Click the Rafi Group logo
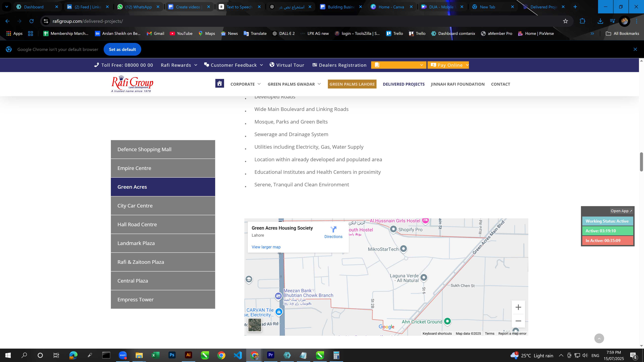This screenshot has width=644, height=362. 132,84
